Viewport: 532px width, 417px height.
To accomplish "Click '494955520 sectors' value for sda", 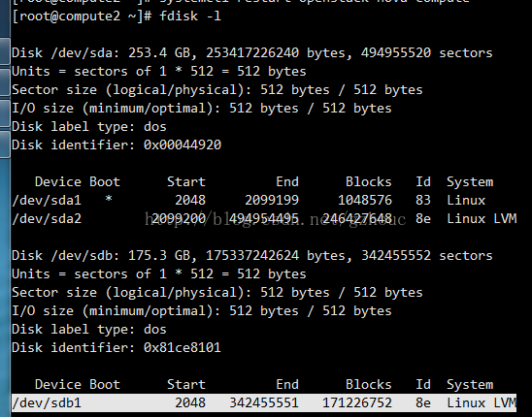I will pos(426,53).
